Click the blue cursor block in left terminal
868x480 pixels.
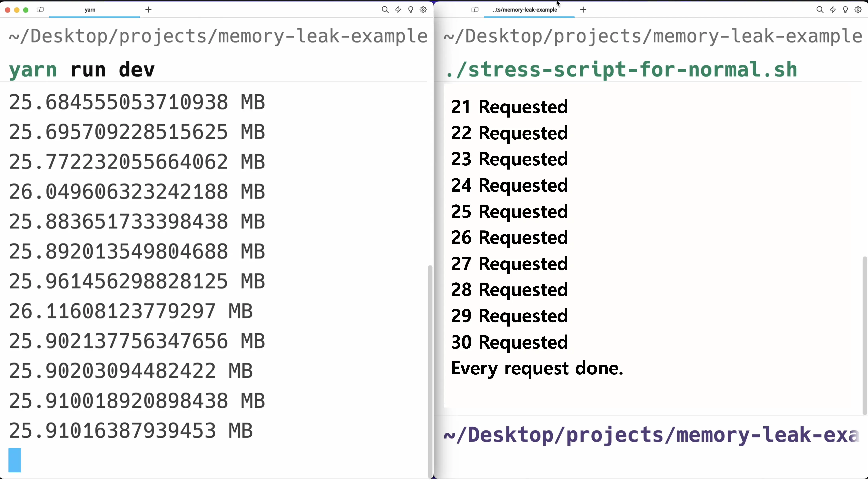[x=15, y=460]
